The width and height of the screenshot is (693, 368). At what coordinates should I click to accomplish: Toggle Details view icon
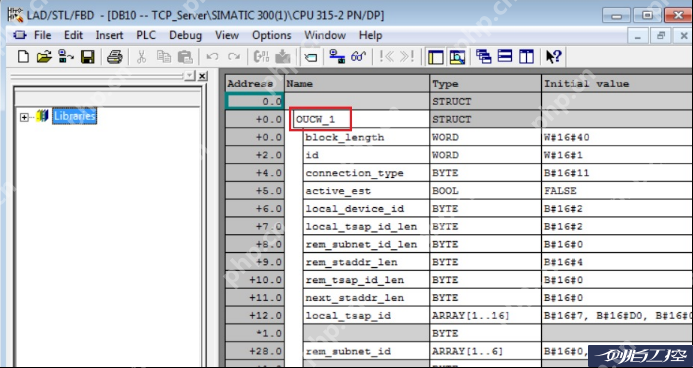(x=457, y=57)
